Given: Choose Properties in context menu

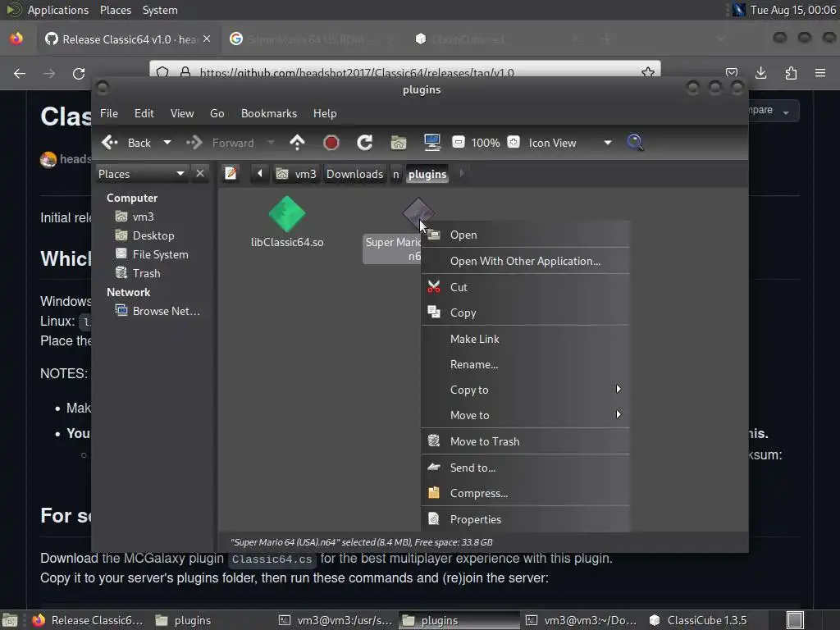Looking at the screenshot, I should (526, 519).
